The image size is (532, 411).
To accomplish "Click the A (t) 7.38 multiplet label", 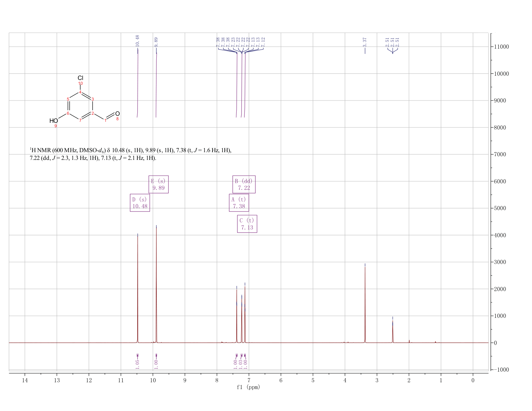I will coord(239,203).
